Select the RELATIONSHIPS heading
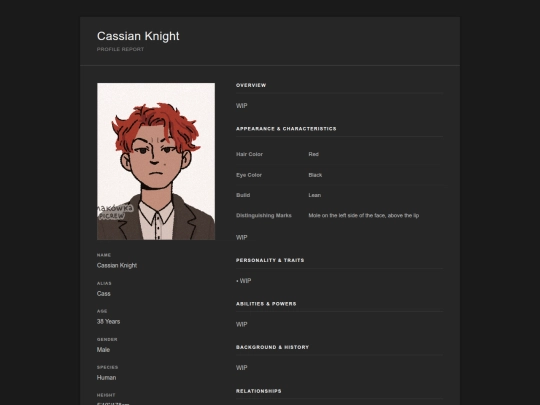The image size is (540, 405). point(259,391)
